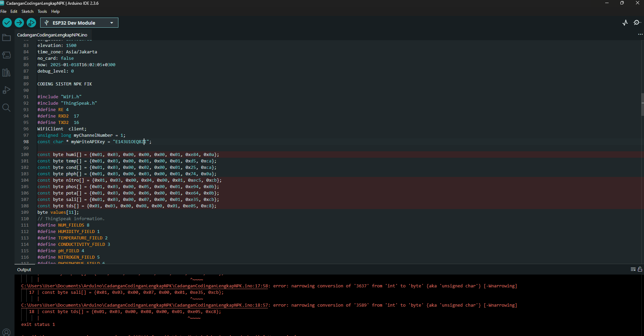Clear the Output panel

[633, 269]
